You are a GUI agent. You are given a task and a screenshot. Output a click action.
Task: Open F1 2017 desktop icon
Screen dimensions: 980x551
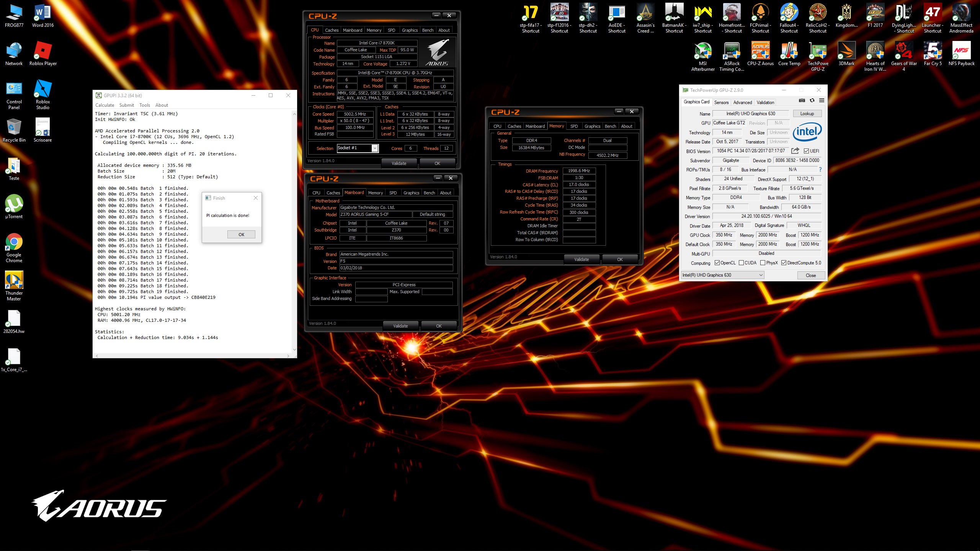(x=875, y=16)
